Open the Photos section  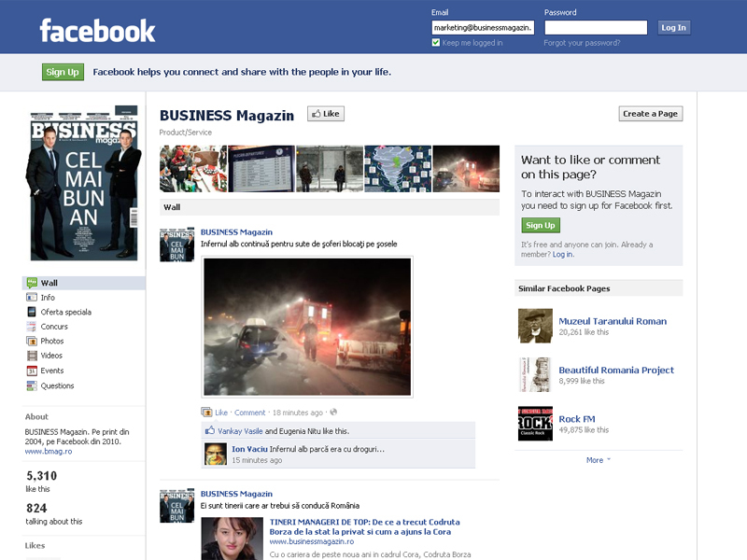tap(52, 341)
